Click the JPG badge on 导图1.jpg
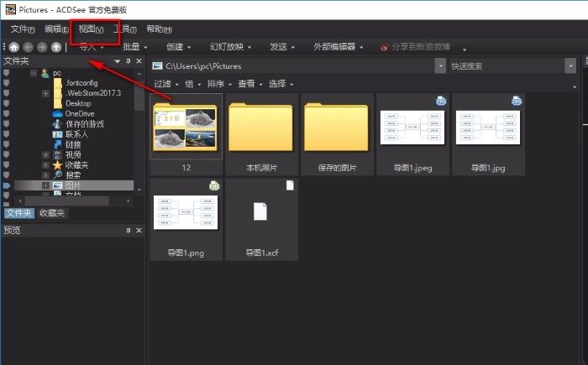 pyautogui.click(x=517, y=101)
